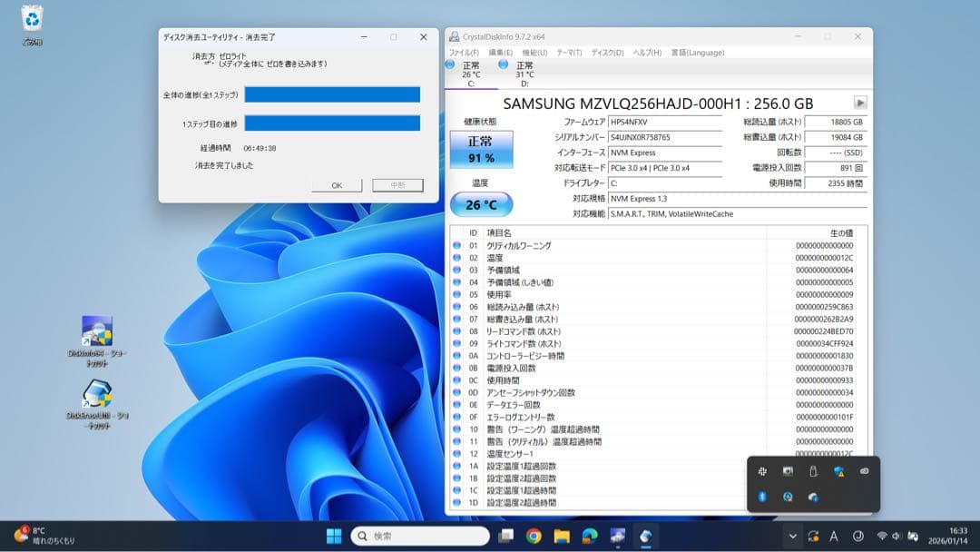The height and width of the screenshot is (552, 980).
Task: Click next-disk arrow beside SAMSUNG model name
Action: click(860, 103)
